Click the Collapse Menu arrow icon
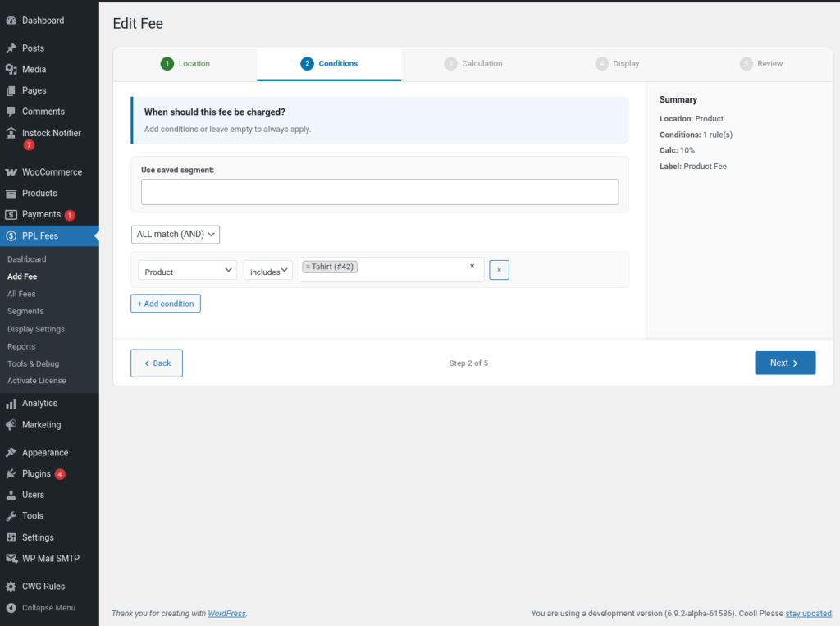This screenshot has height=626, width=840. click(11, 608)
